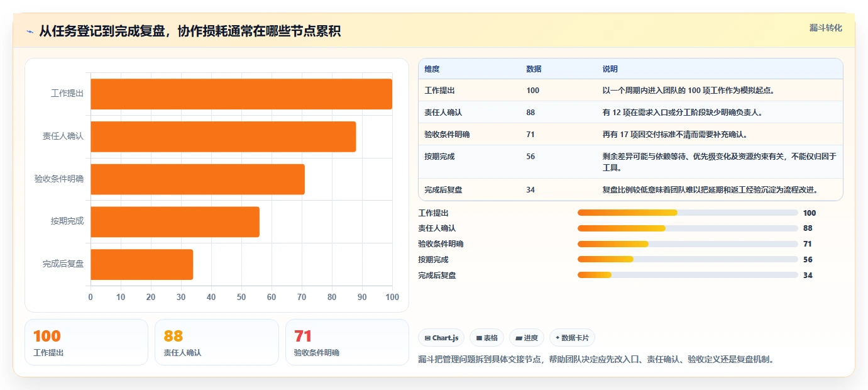The height and width of the screenshot is (390, 868).
Task: Click the value 34 in the table
Action: pyautogui.click(x=530, y=189)
